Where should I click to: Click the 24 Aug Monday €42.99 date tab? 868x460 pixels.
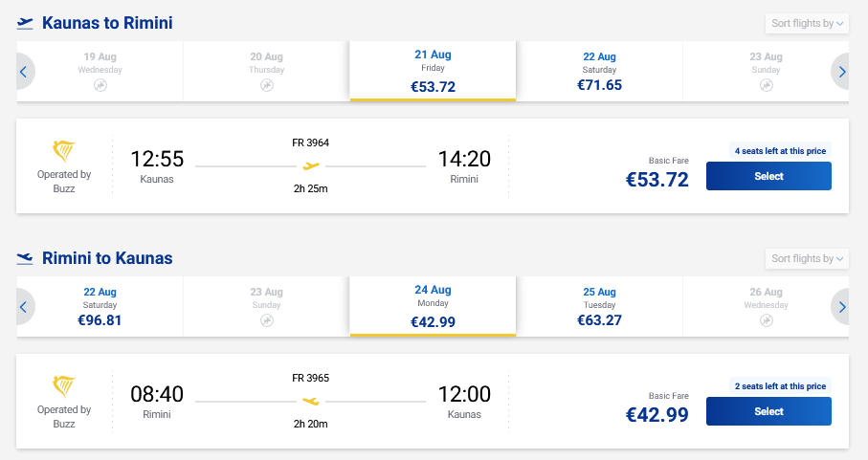point(433,307)
